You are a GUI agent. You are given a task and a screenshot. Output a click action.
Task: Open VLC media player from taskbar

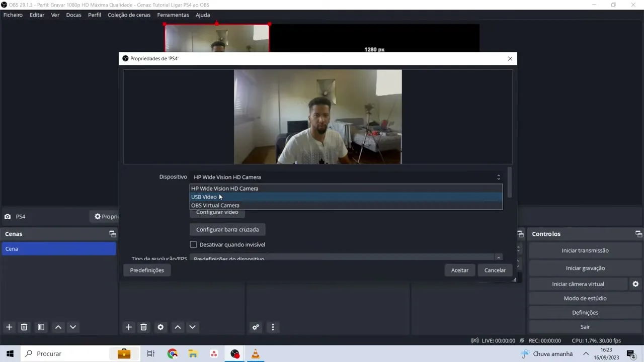click(x=256, y=353)
